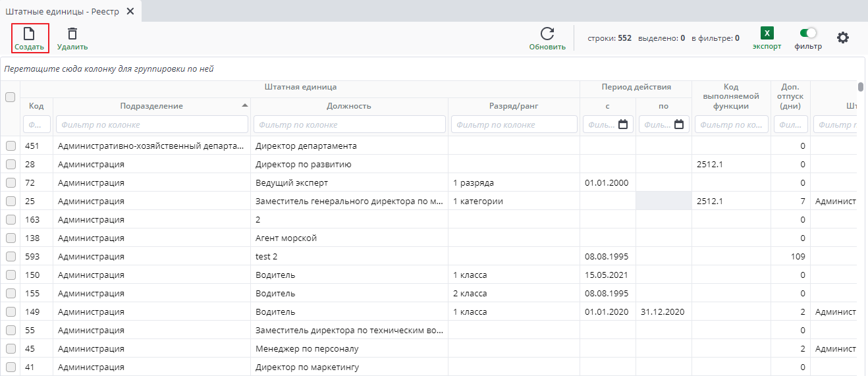Click the Удалить trash icon
The image size is (868, 376).
tap(72, 34)
